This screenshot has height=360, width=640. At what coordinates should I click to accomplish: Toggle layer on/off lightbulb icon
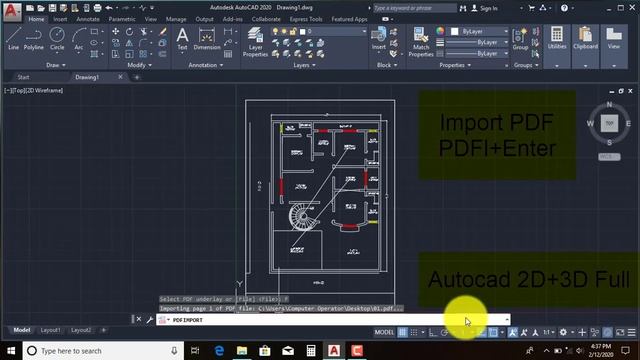pyautogui.click(x=276, y=31)
